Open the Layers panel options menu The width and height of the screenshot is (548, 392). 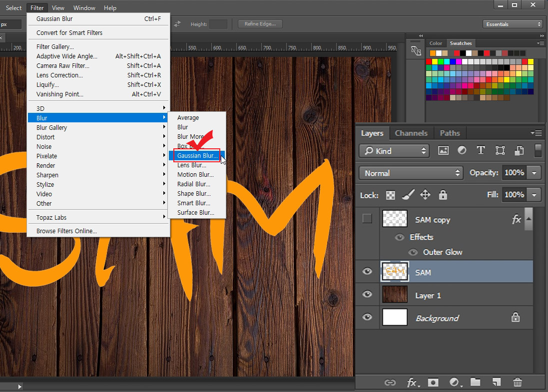[x=536, y=133]
